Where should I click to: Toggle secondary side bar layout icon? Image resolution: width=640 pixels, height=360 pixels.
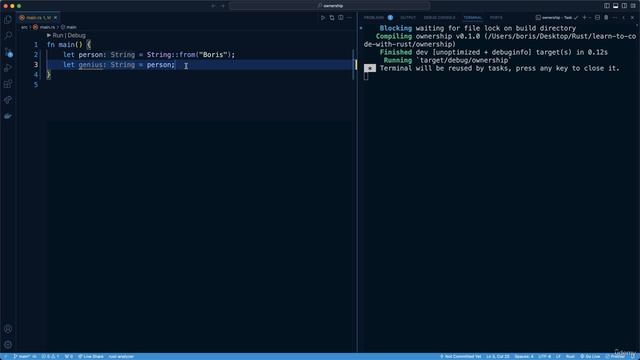click(624, 6)
